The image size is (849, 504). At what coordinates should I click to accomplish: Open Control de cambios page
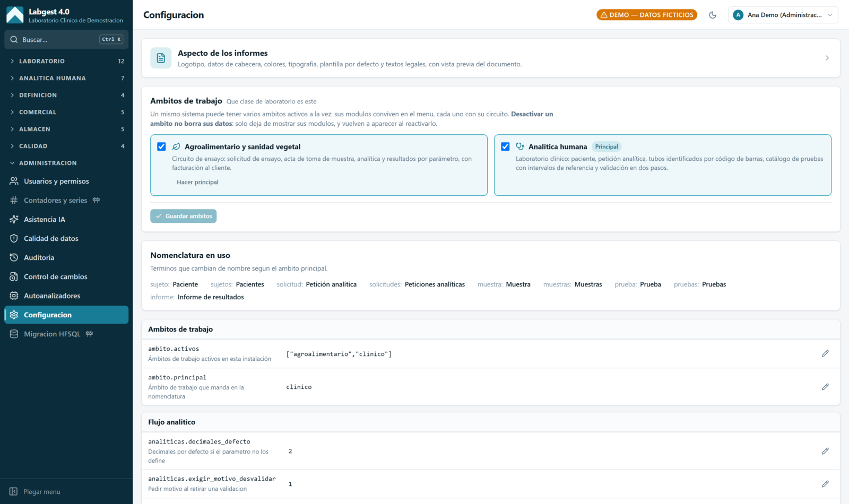tap(66, 277)
